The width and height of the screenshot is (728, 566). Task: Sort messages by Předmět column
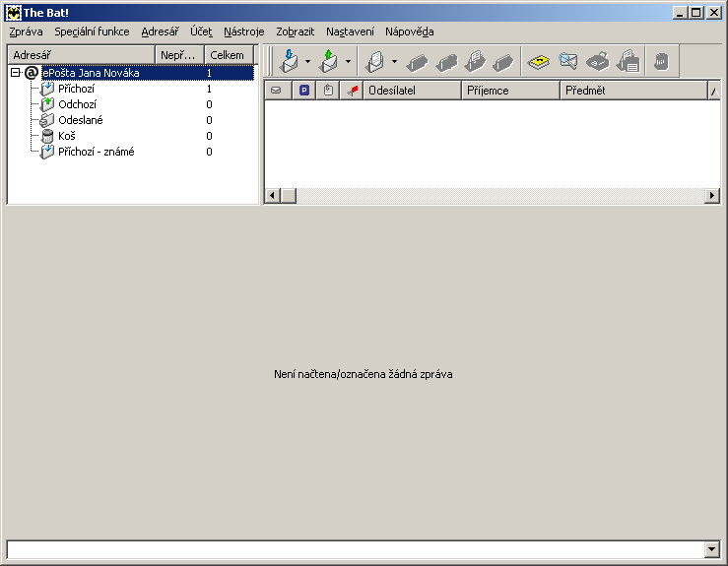pos(633,90)
